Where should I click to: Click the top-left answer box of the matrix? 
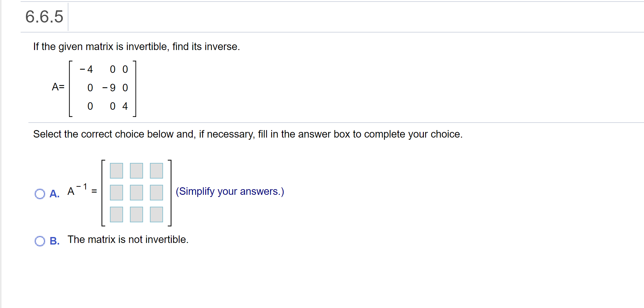(x=116, y=170)
